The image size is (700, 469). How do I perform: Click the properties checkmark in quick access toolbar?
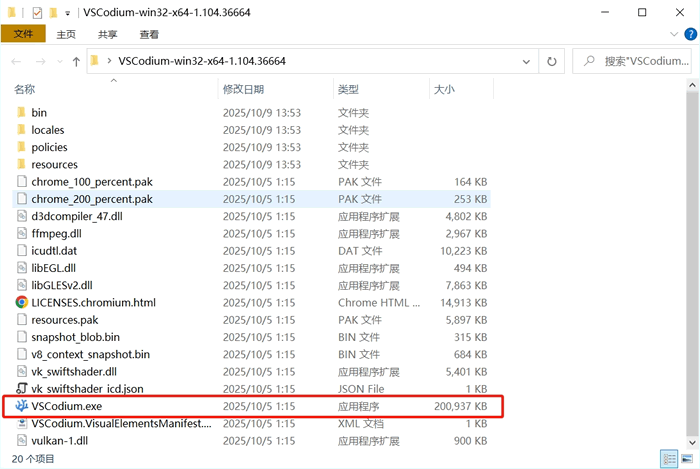point(37,13)
